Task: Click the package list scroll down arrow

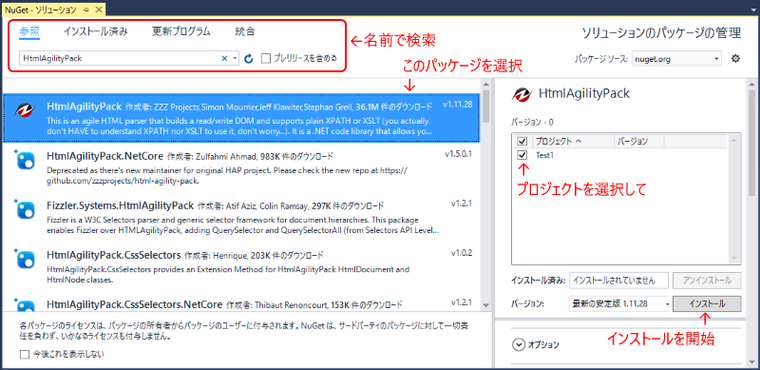Action: [486, 305]
